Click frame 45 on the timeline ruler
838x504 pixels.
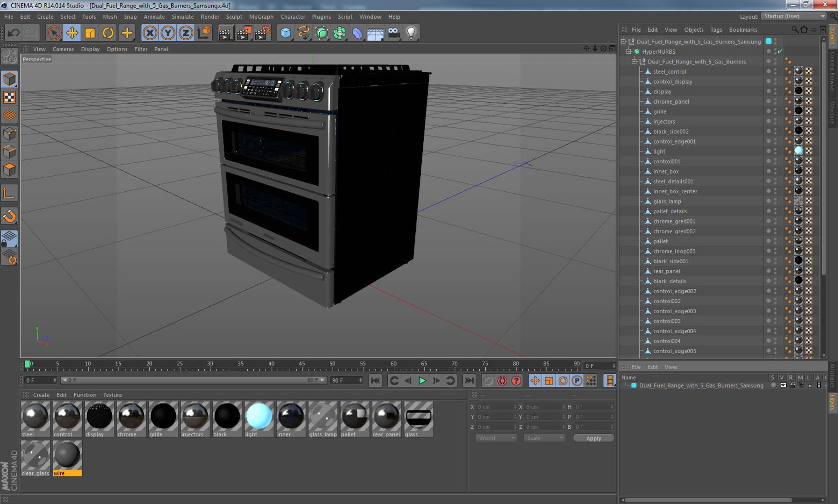(301, 364)
